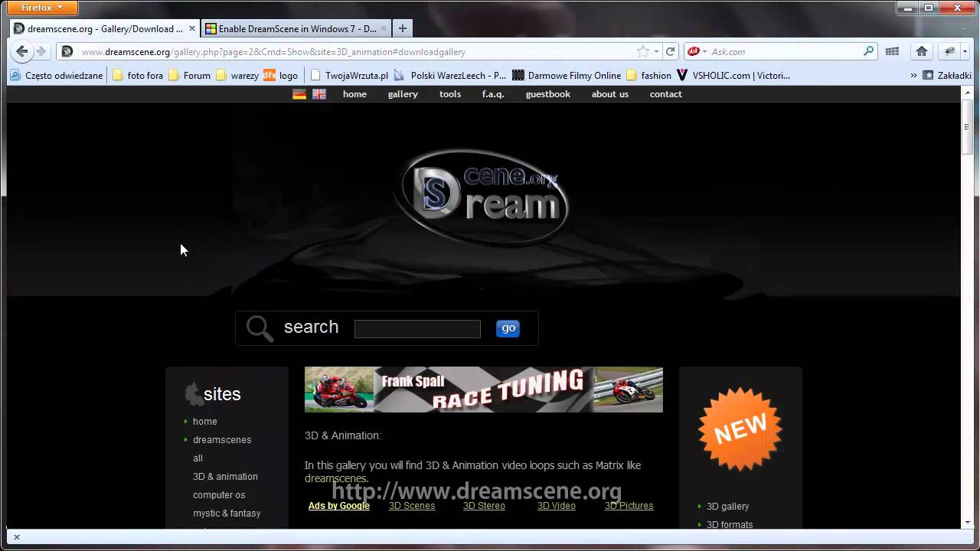Open the 3D Video ad link

tap(557, 506)
